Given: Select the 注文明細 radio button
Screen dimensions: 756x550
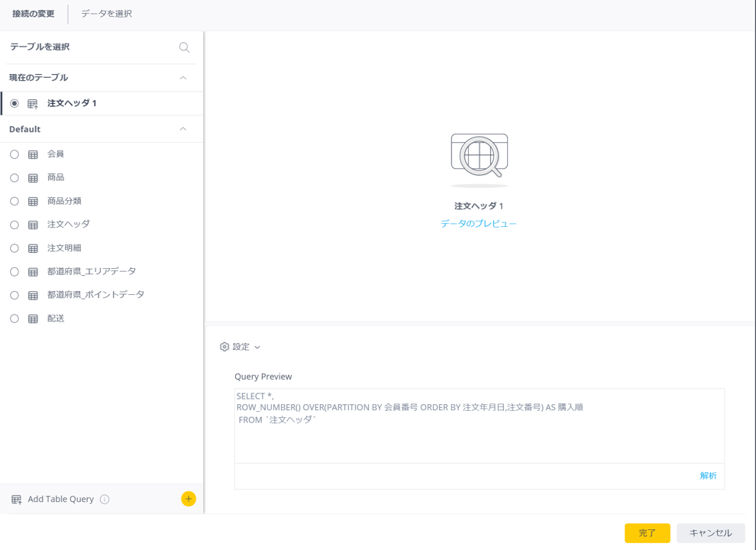Looking at the screenshot, I should pyautogui.click(x=15, y=248).
